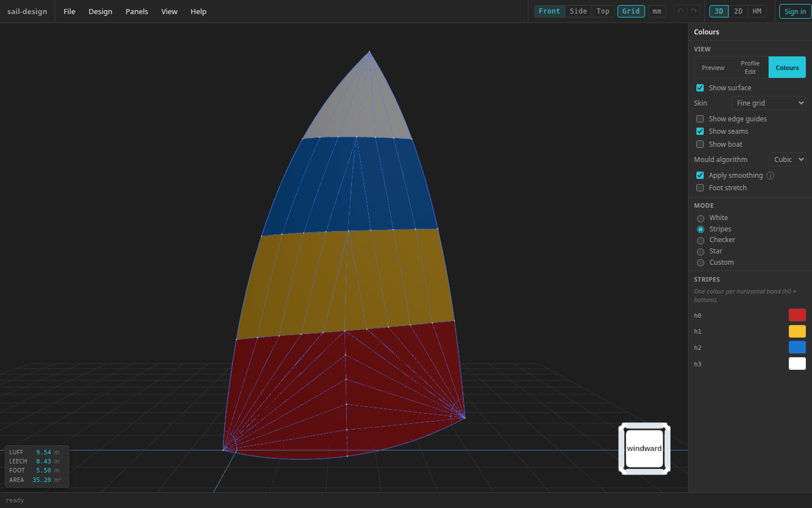Click the windward orientation cube
Screen dimensions: 812x508
click(644, 449)
